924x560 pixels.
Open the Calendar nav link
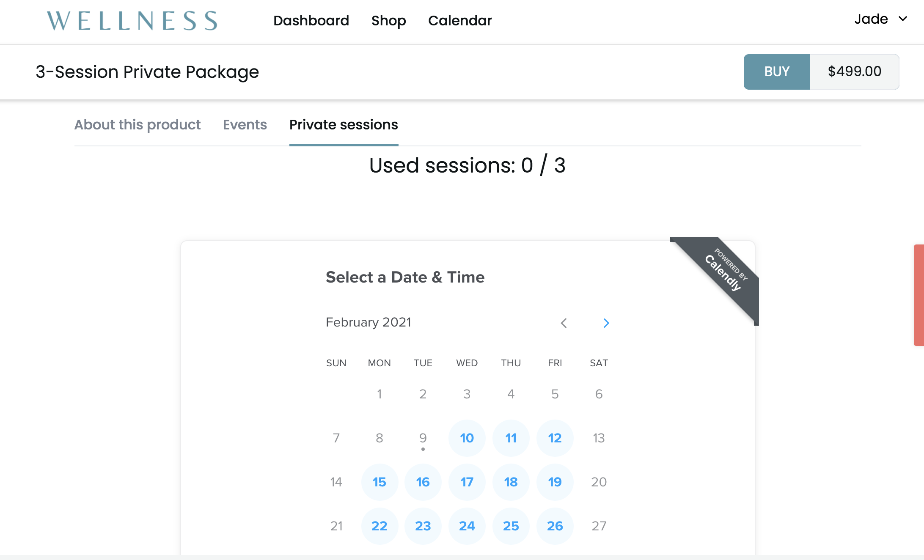460,20
